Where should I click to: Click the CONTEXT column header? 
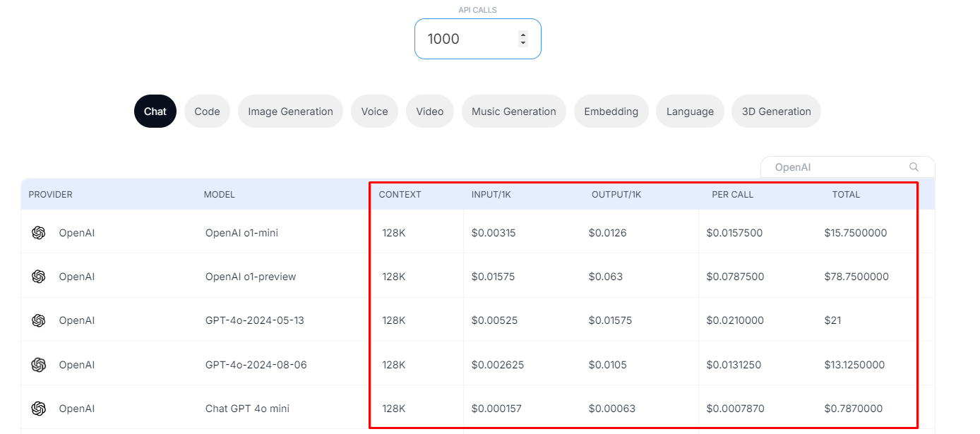(x=400, y=195)
